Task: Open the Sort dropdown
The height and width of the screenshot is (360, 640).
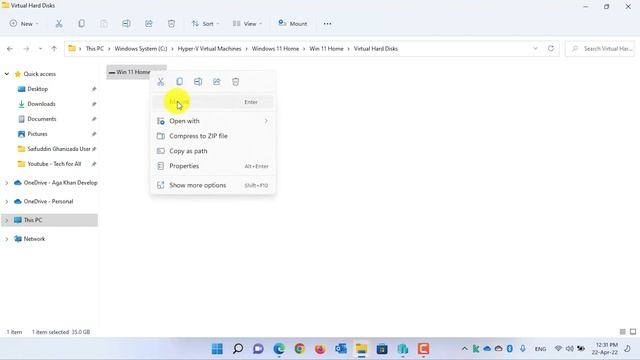Action: click(206, 24)
